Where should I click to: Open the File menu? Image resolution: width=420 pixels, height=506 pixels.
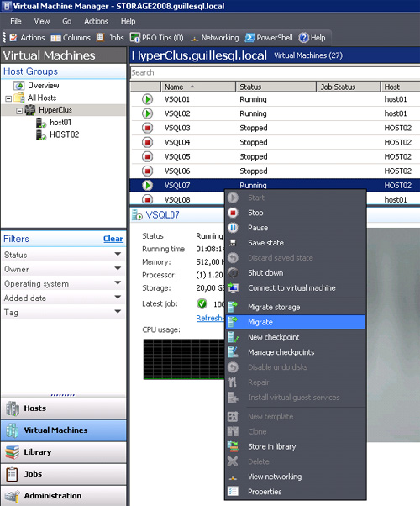pos(16,21)
